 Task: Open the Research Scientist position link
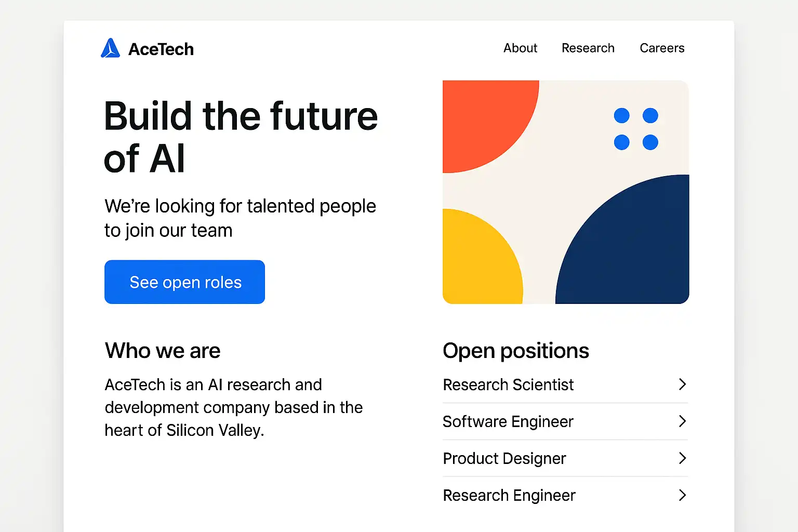pos(508,385)
